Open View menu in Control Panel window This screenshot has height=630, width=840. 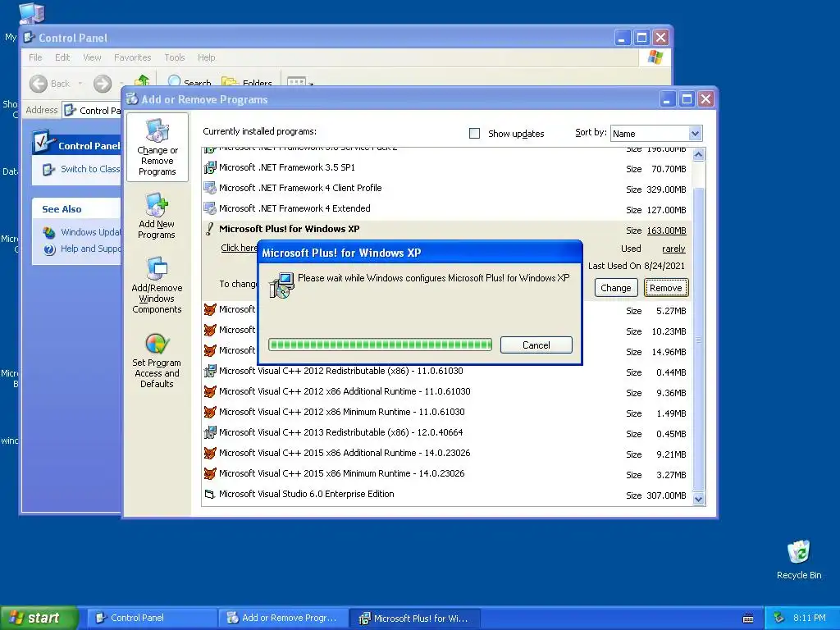point(92,57)
